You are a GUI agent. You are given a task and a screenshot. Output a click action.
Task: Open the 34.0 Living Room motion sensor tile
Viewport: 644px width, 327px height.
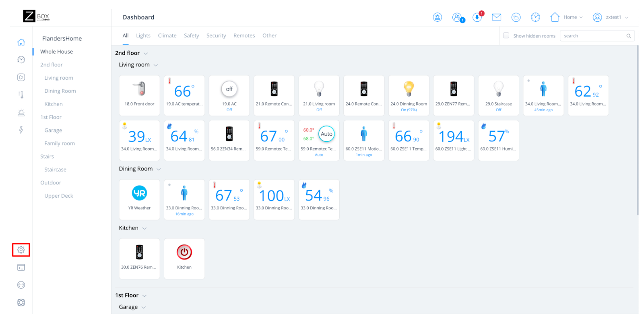pos(543,95)
